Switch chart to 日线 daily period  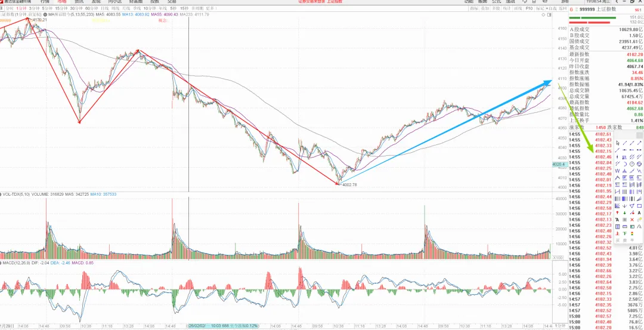(105, 8)
